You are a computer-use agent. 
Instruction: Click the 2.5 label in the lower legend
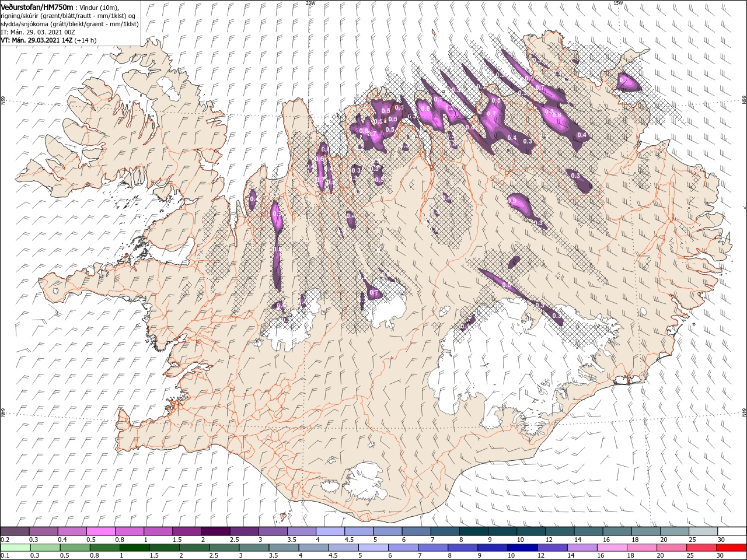tap(212, 555)
